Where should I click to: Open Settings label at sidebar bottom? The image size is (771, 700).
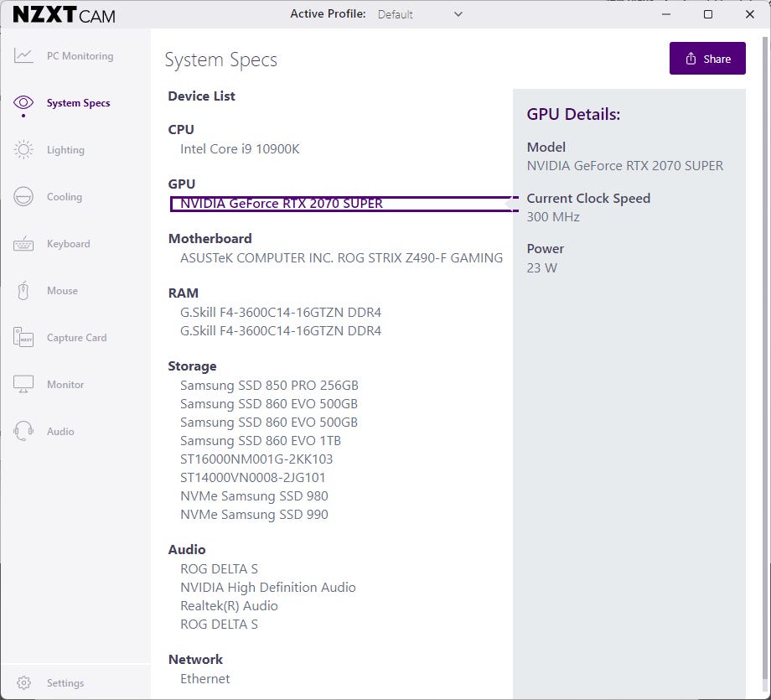(x=65, y=682)
